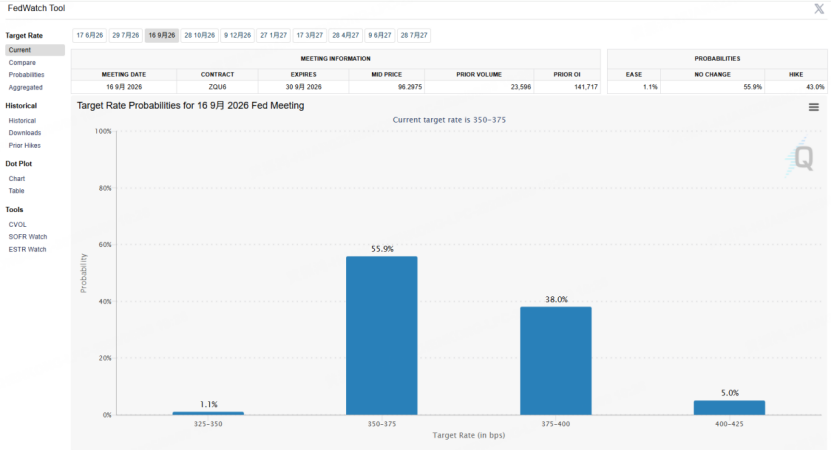Click the 375-400 bar at 38.0%
Screen dimensions: 831x451
click(x=555, y=361)
